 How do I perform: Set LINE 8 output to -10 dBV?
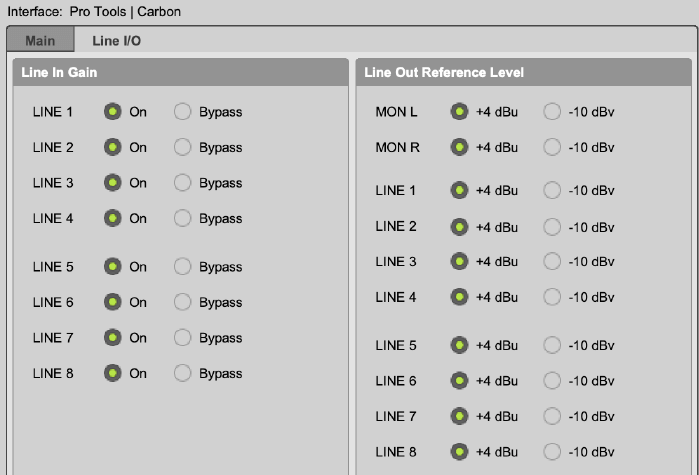pos(552,451)
